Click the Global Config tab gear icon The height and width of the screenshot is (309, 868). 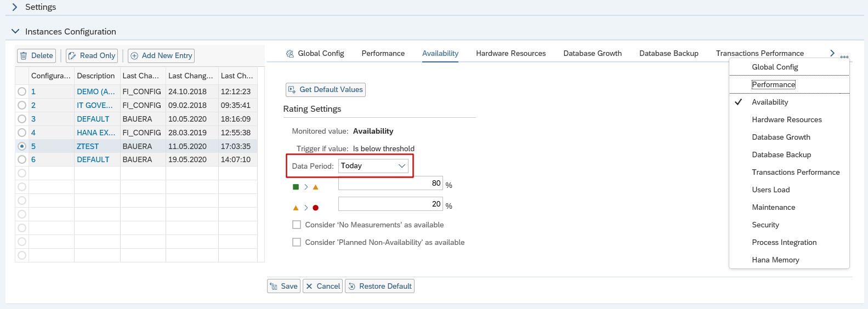tap(290, 54)
